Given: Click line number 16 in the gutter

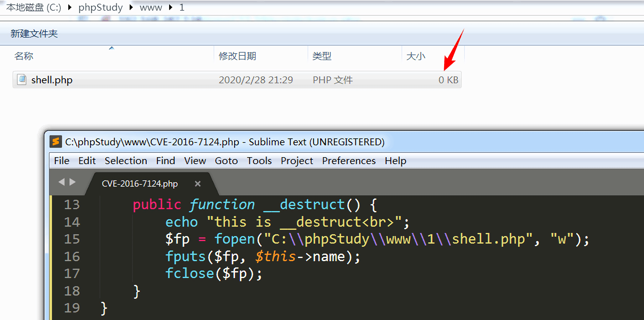Looking at the screenshot, I should pyautogui.click(x=72, y=256).
